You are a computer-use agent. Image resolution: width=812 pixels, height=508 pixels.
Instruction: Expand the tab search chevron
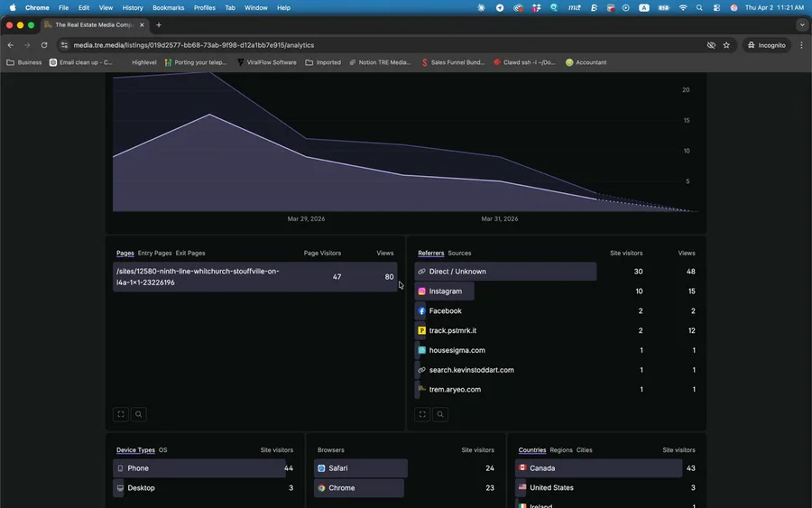point(802,25)
